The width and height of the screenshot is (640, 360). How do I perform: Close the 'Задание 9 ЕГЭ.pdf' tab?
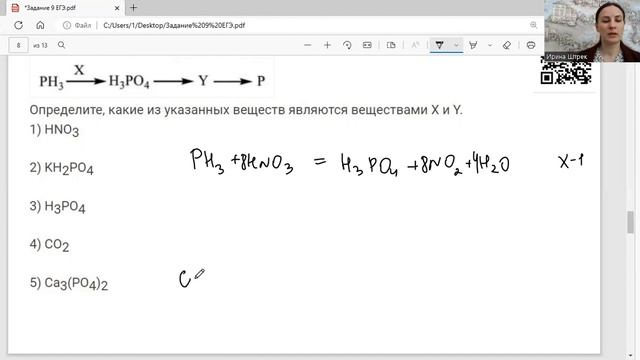pyautogui.click(x=117, y=8)
